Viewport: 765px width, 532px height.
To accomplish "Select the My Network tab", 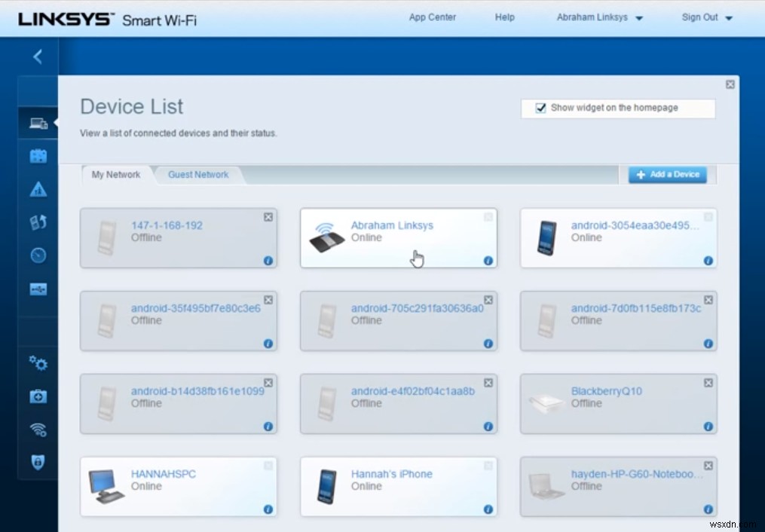I will coord(116,175).
